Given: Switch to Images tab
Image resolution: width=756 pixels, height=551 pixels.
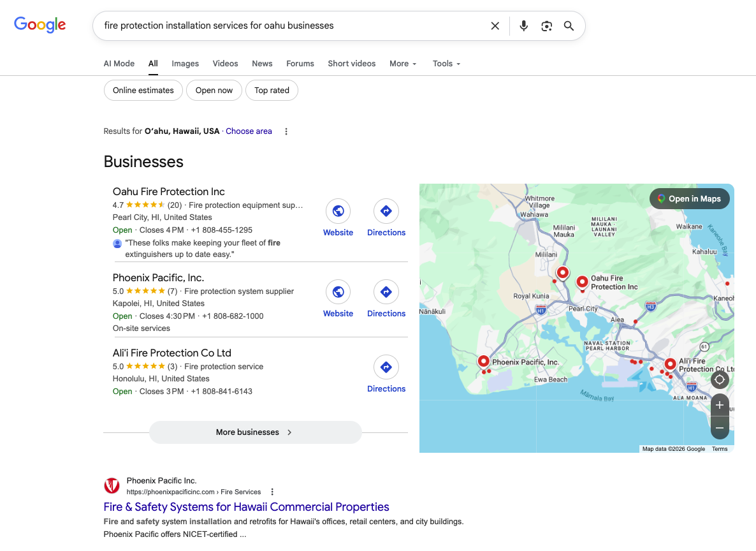Looking at the screenshot, I should [x=185, y=64].
